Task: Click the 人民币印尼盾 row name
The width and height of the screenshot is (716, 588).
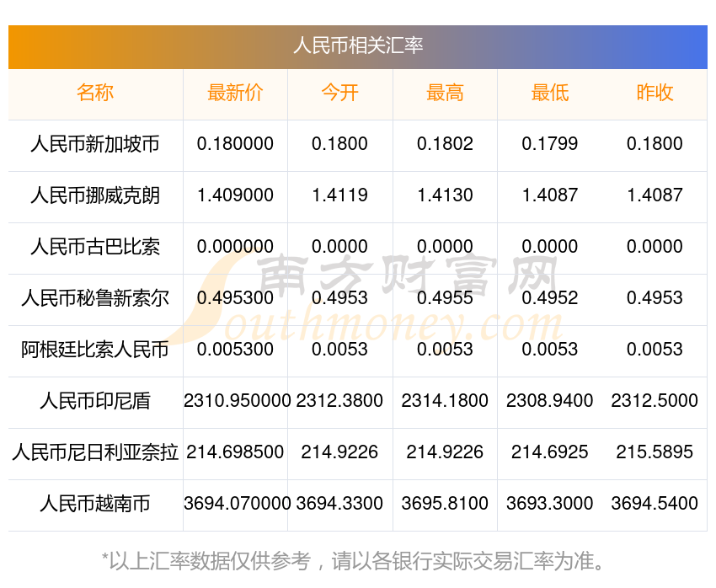Action: pyautogui.click(x=95, y=401)
